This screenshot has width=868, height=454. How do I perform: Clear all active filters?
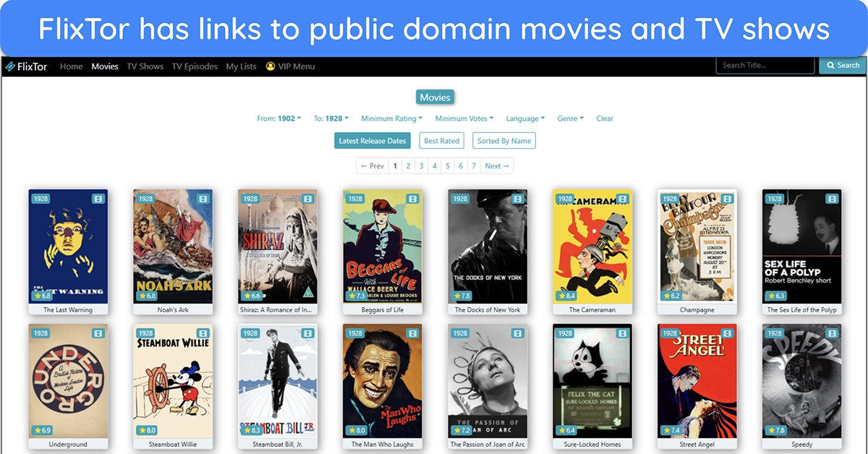click(605, 118)
